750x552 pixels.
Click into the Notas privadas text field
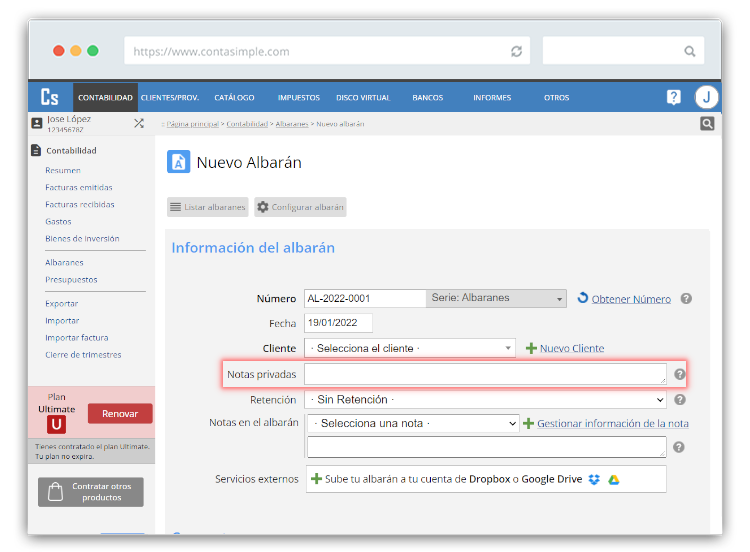click(485, 374)
